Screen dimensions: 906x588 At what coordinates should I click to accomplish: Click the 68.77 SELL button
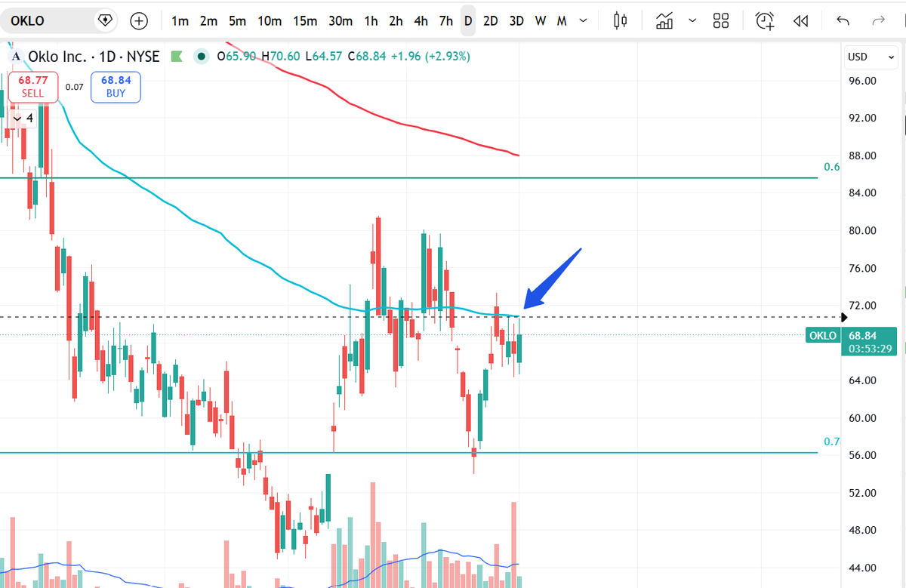(x=32, y=87)
